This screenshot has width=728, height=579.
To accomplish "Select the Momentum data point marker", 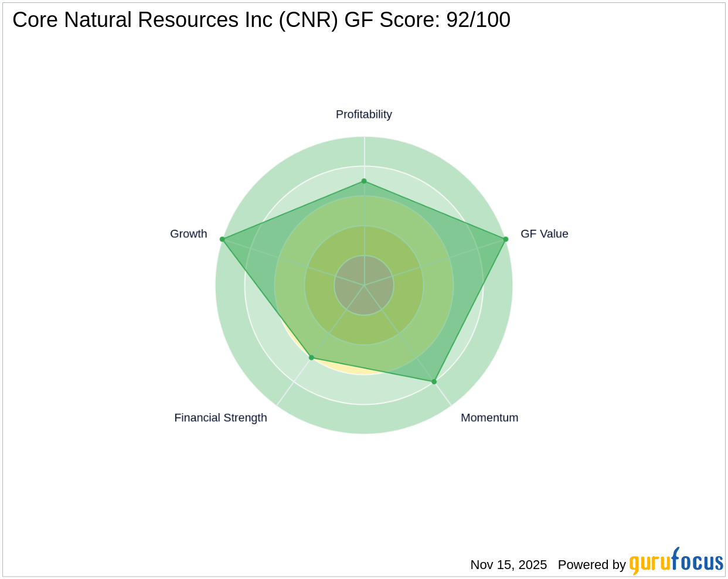I will 433,382.
